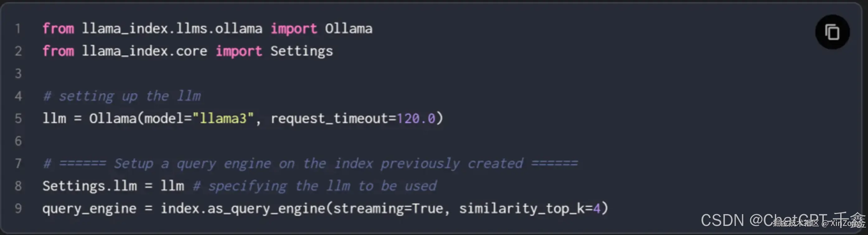Click llama_index.core module name

coord(144,51)
